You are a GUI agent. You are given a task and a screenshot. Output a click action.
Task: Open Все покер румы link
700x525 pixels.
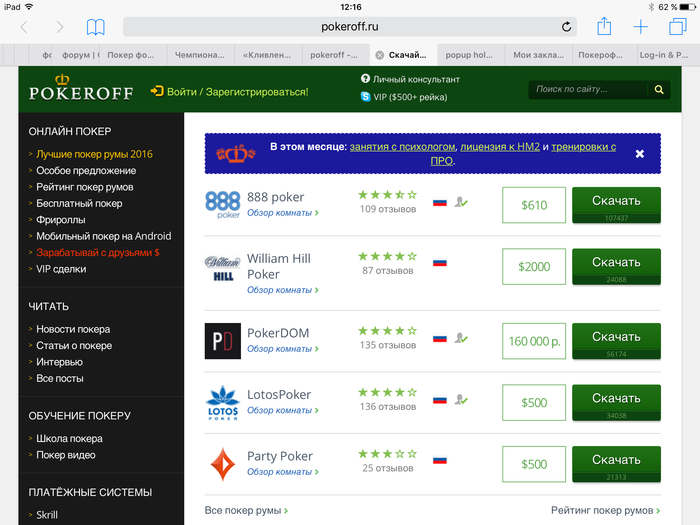click(246, 510)
